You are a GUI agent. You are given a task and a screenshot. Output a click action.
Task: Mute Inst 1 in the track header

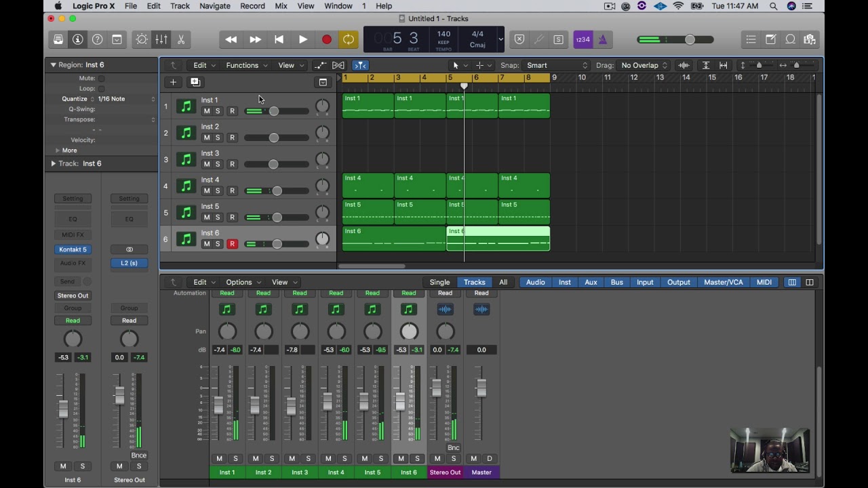(207, 111)
